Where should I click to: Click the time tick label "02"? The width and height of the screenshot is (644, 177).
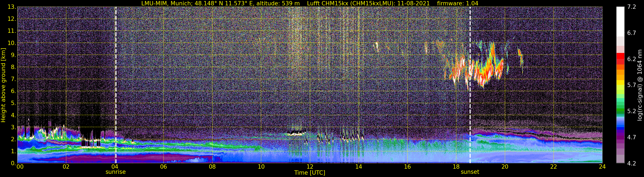point(66,167)
